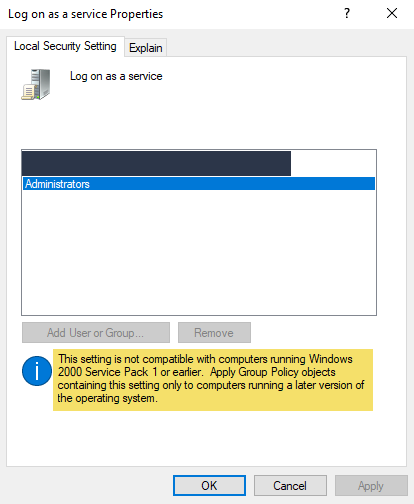Click the yellow compatibility warning text
Screen dimensions: 414x504
pyautogui.click(x=213, y=380)
